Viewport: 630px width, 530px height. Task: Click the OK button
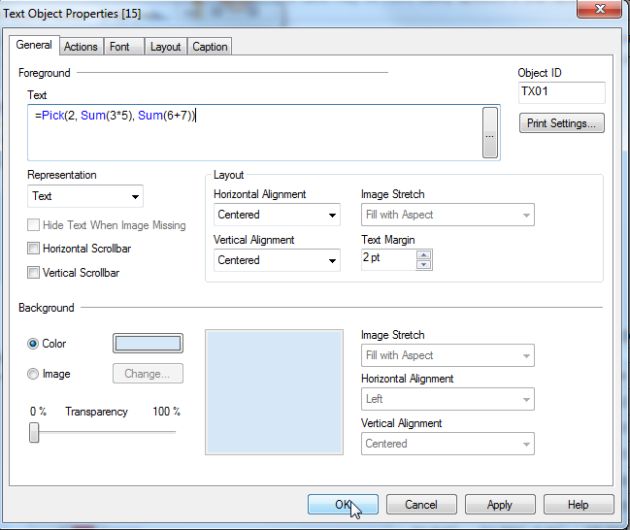click(343, 504)
